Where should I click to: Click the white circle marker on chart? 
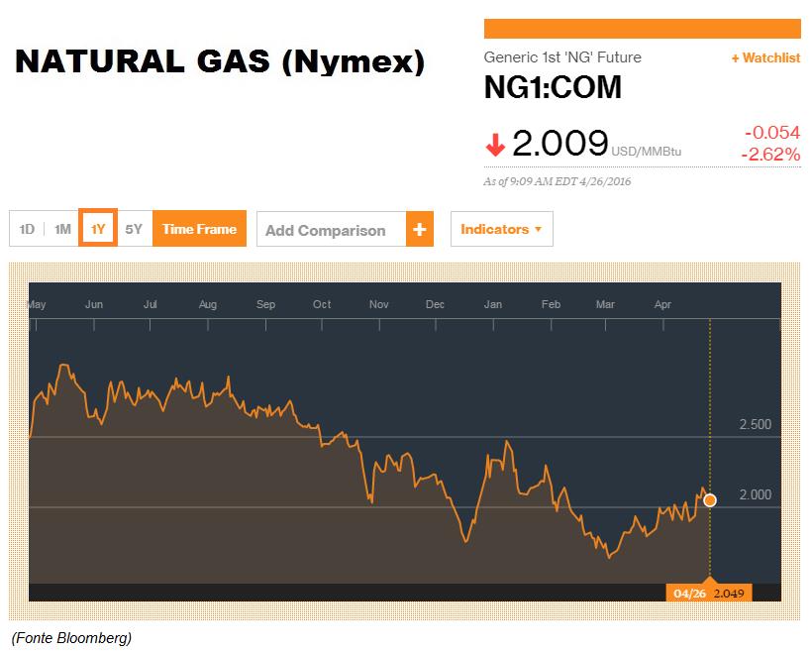tap(710, 500)
